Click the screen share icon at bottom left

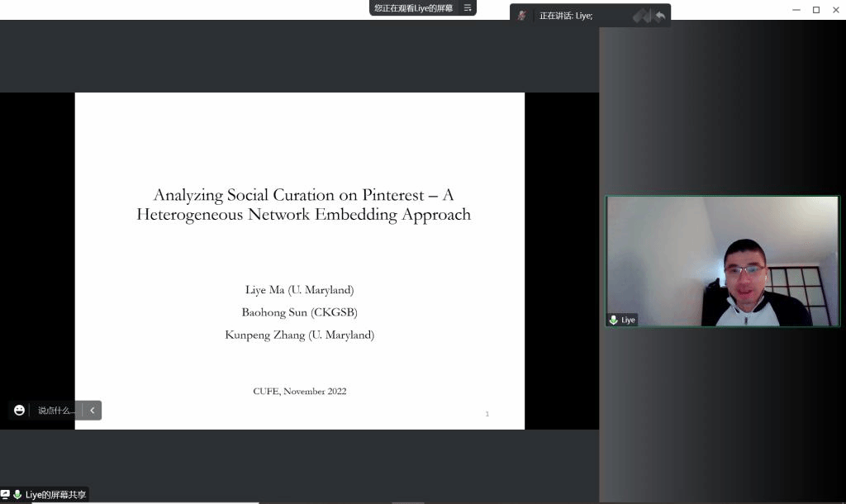coord(6,495)
